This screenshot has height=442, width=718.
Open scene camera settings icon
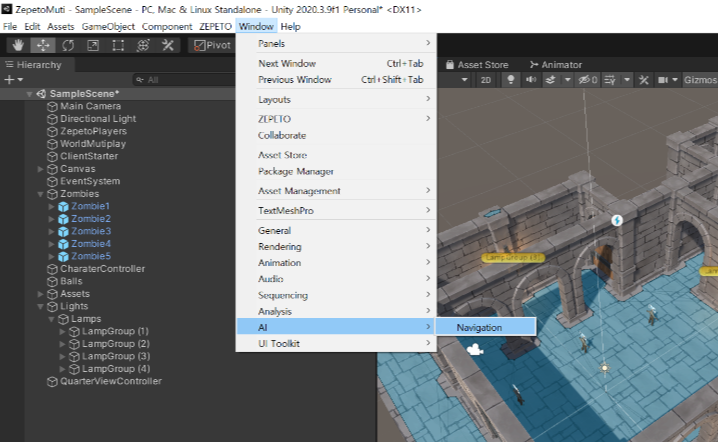663,80
